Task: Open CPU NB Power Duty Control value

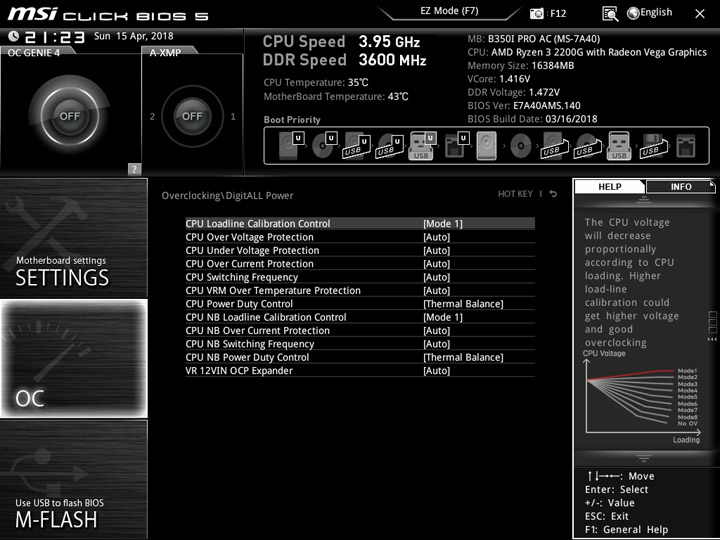Action: pos(463,357)
